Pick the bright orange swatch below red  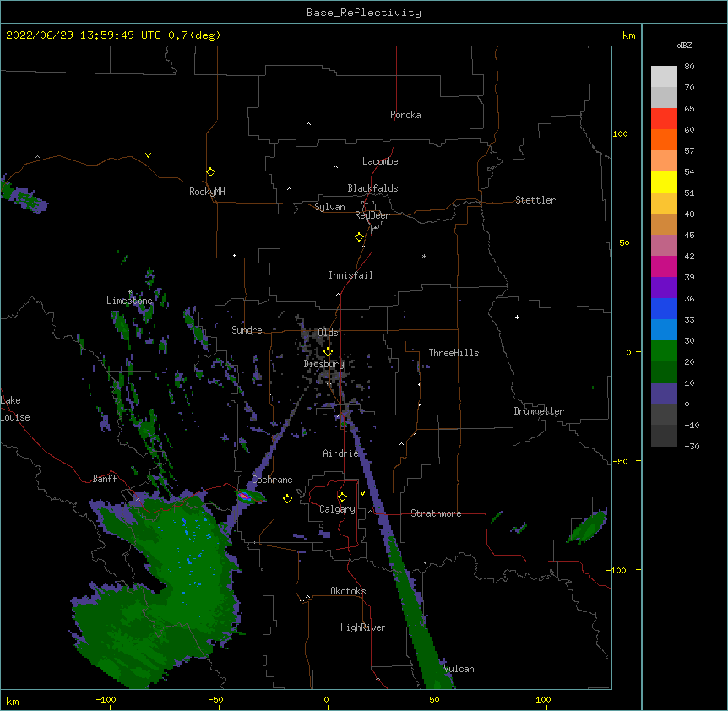point(664,140)
